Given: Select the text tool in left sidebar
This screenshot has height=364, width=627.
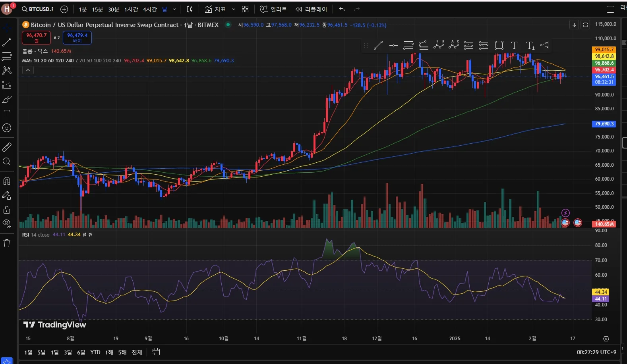Looking at the screenshot, I should tap(7, 114).
